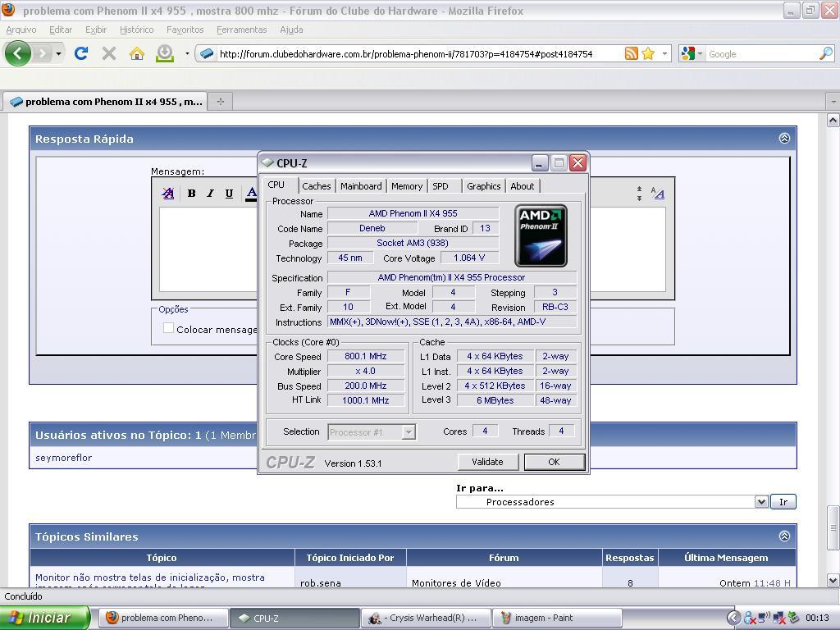Reload the page with the blue refresh icon

(x=81, y=53)
